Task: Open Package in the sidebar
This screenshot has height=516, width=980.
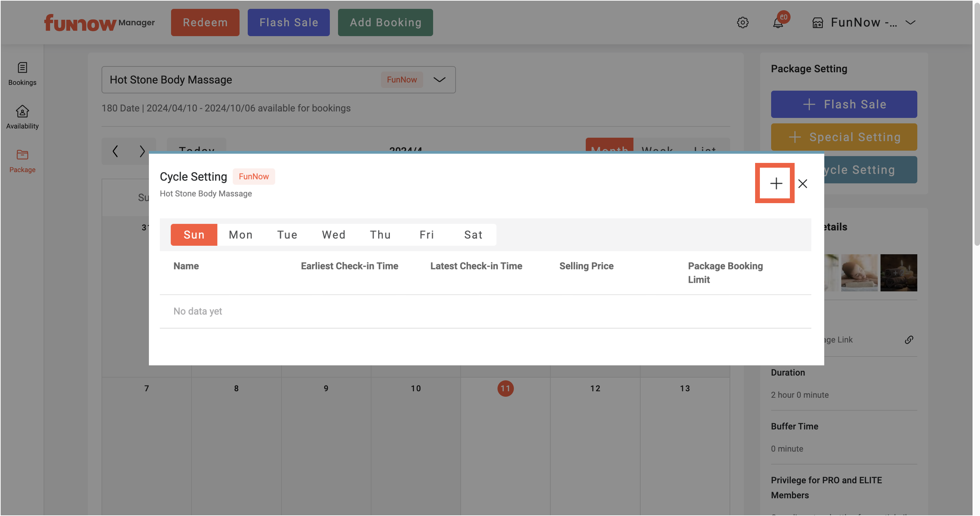Action: (22, 161)
